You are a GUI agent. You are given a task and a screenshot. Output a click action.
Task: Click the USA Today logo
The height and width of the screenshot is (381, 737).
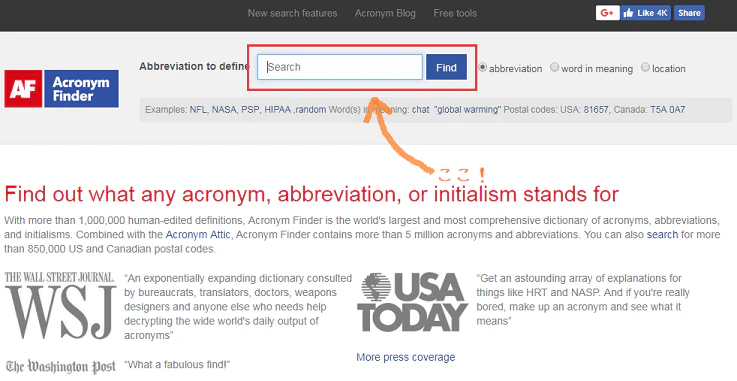click(x=412, y=303)
